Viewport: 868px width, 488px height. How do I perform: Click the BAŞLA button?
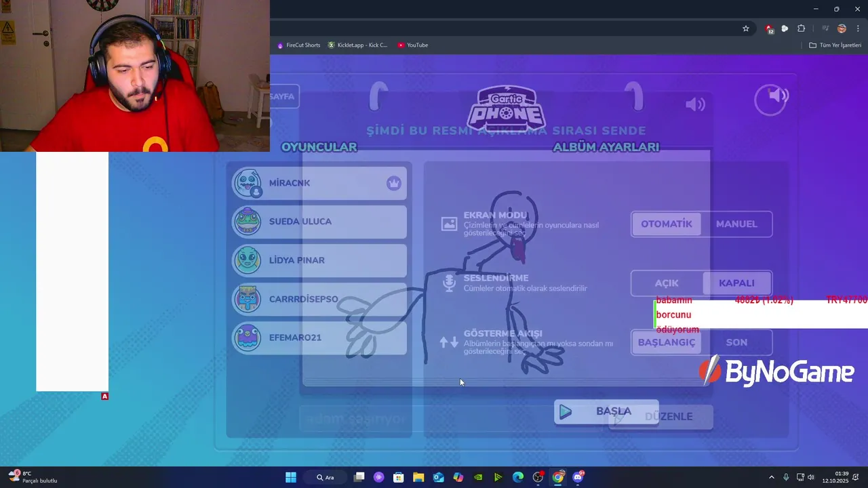pyautogui.click(x=606, y=411)
